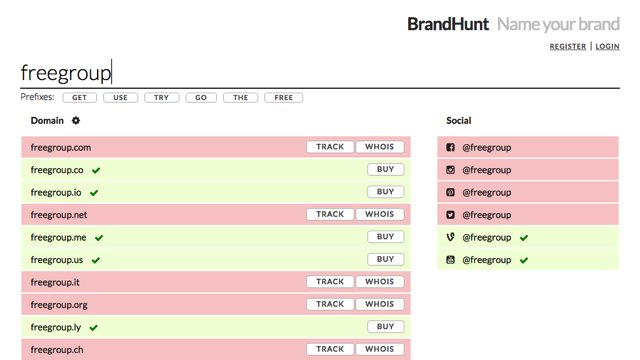Viewport: 640px width, 360px height.
Task: Click the Twitter icon for @freegroup
Action: [450, 215]
